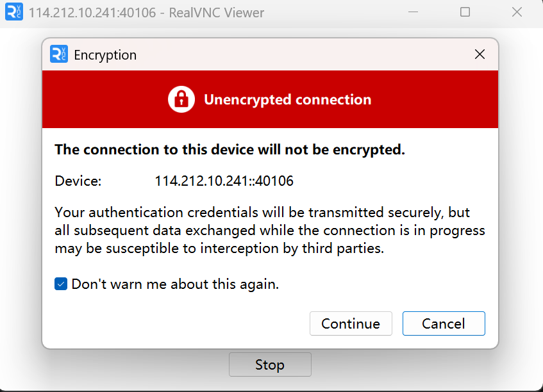
Task: Click the Unencrypted connection banner text
Action: click(x=287, y=99)
